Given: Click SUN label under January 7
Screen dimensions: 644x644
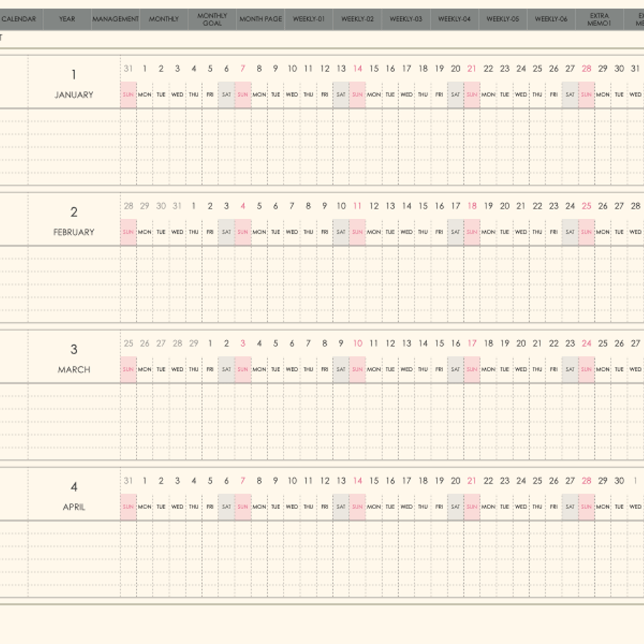Looking at the screenshot, I should tap(243, 94).
